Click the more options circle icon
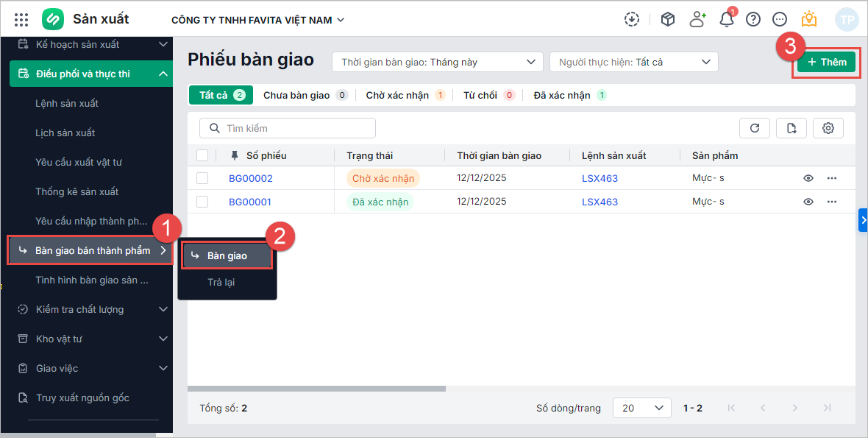 tap(780, 19)
